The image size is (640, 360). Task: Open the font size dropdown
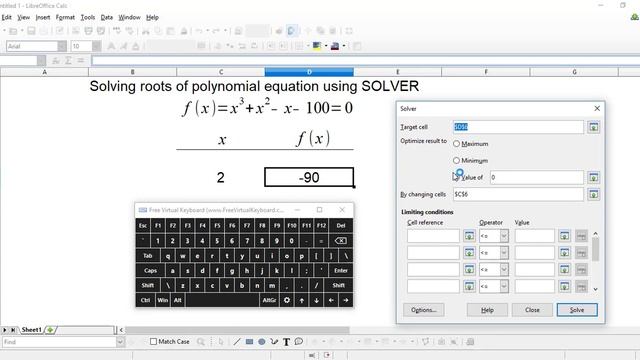(x=96, y=46)
